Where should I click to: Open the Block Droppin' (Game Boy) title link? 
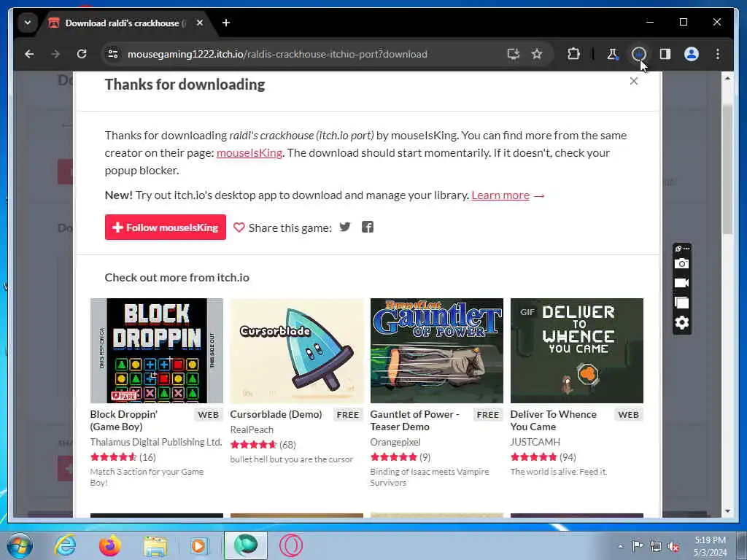124,421
